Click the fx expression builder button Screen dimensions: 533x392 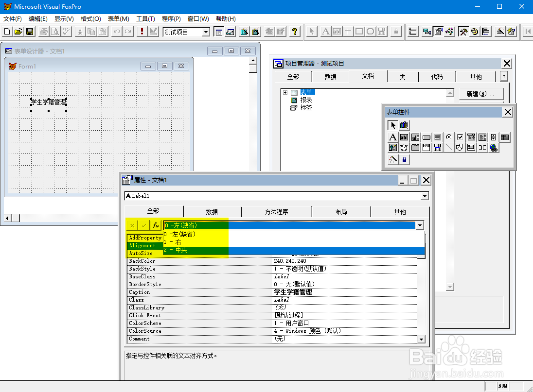pyautogui.click(x=156, y=225)
